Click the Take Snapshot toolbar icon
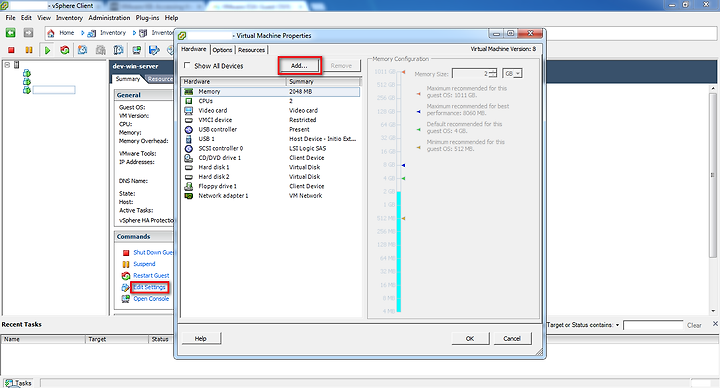 [83, 50]
